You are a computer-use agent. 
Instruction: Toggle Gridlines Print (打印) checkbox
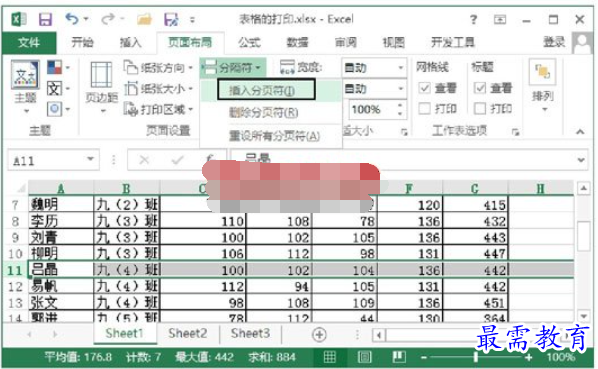(424, 109)
